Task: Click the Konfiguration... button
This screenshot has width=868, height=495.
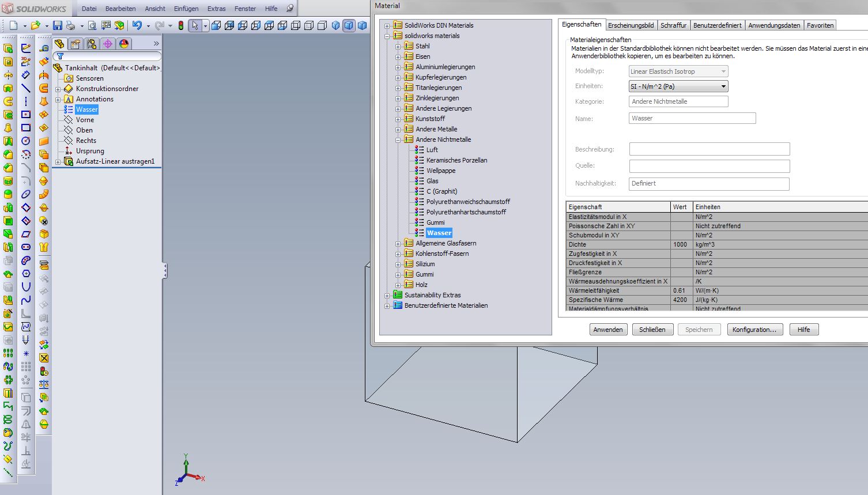Action: (754, 330)
